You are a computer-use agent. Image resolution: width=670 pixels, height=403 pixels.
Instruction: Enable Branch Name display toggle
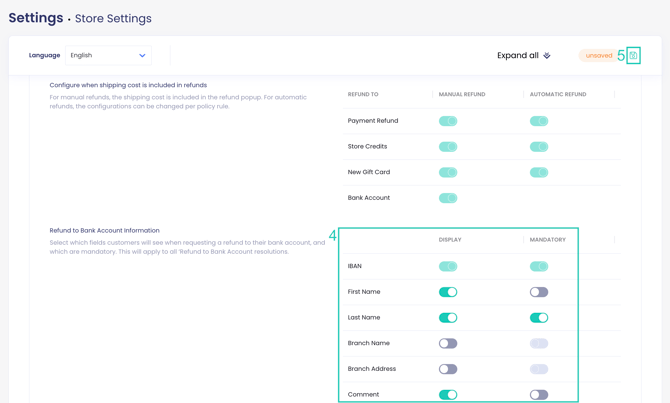[448, 343]
